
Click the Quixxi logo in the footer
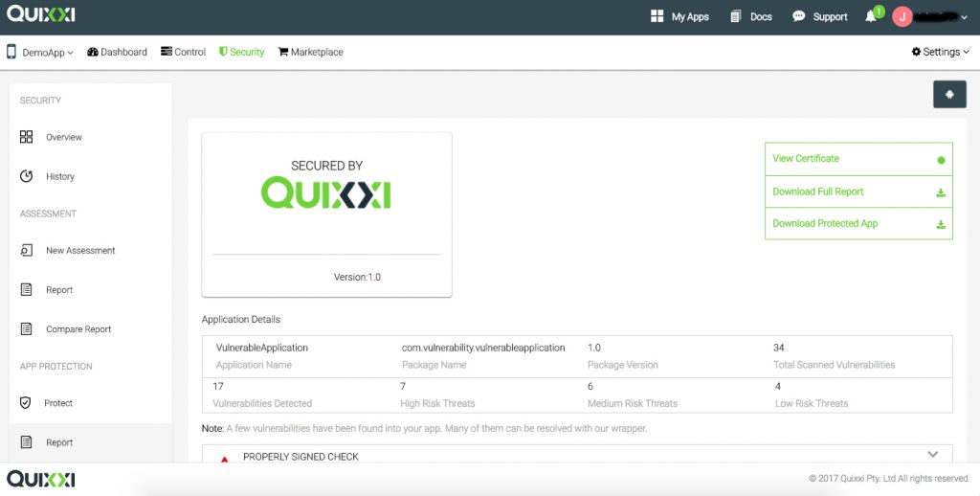(x=40, y=479)
